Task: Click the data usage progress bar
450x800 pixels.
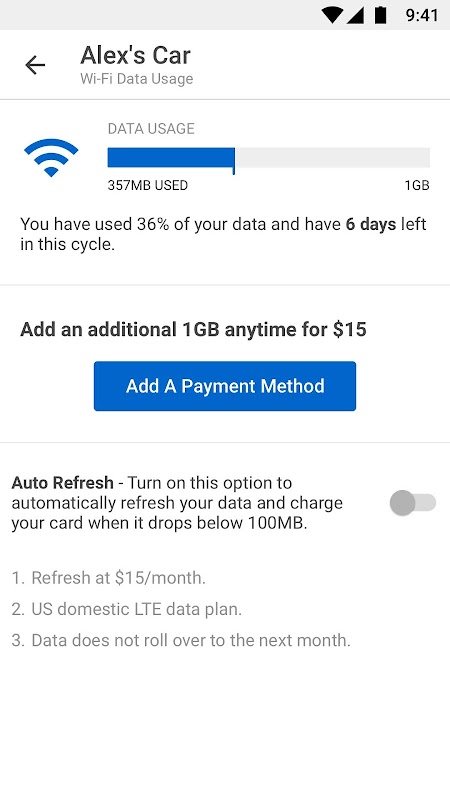Action: click(x=269, y=158)
